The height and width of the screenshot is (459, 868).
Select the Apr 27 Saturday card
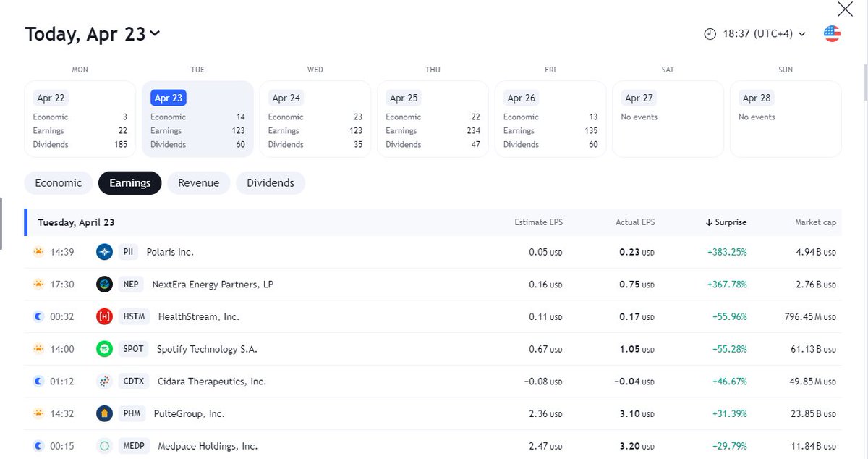click(668, 119)
